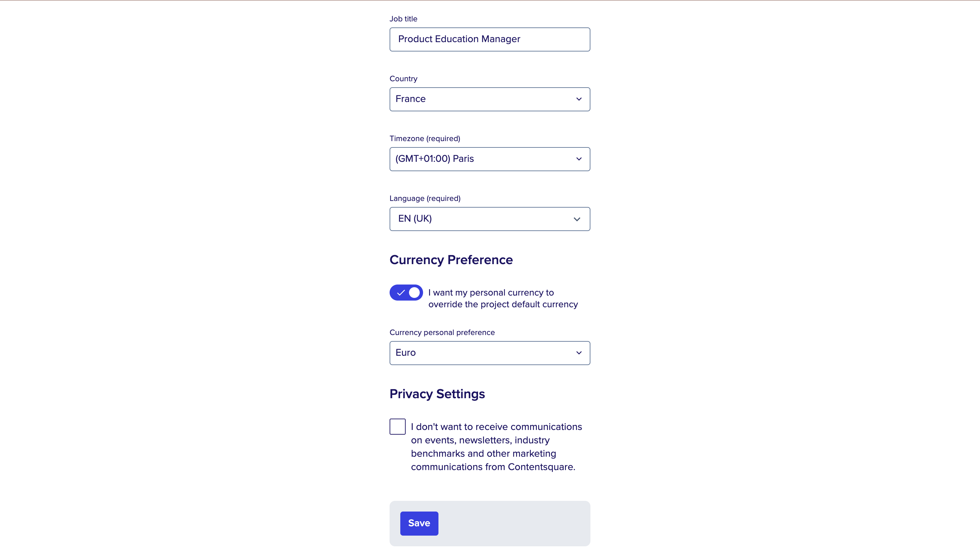The height and width of the screenshot is (555, 980).
Task: Click the checkmark icon inside the currency toggle
Action: coord(400,292)
